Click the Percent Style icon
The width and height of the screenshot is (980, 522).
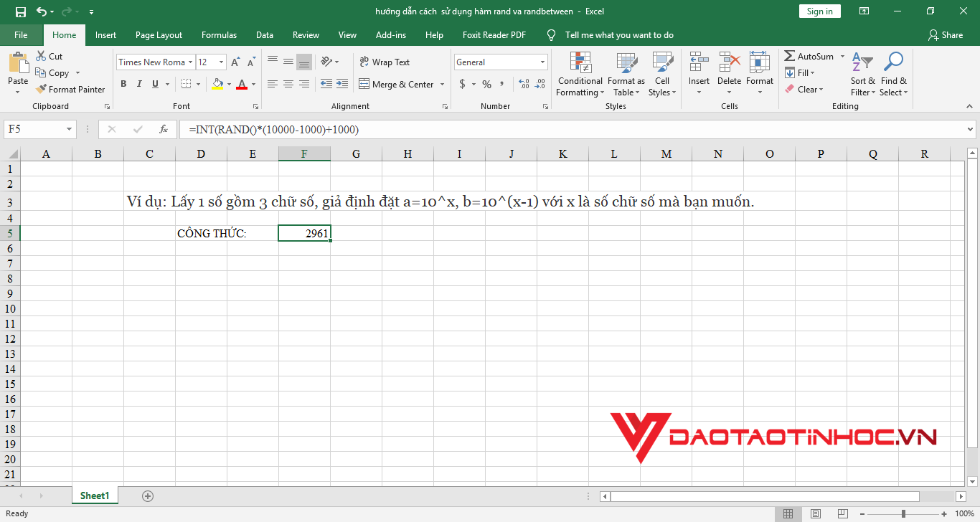(x=486, y=85)
